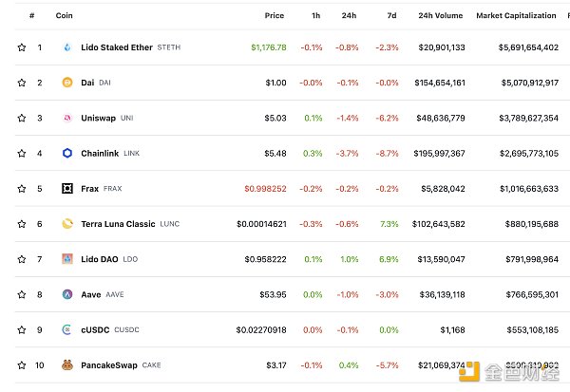Click the Lido Staked Ether coin icon
The width and height of the screenshot is (570, 392).
[67, 47]
